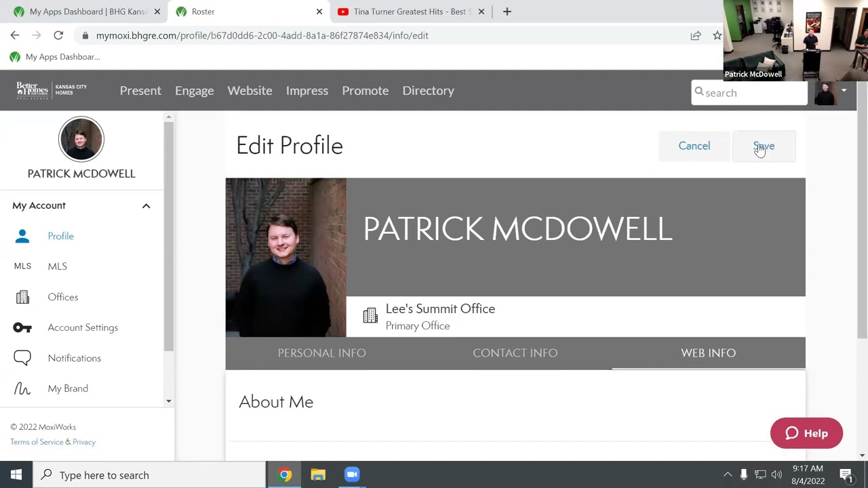Click the MLS icon in sidebar

point(22,266)
